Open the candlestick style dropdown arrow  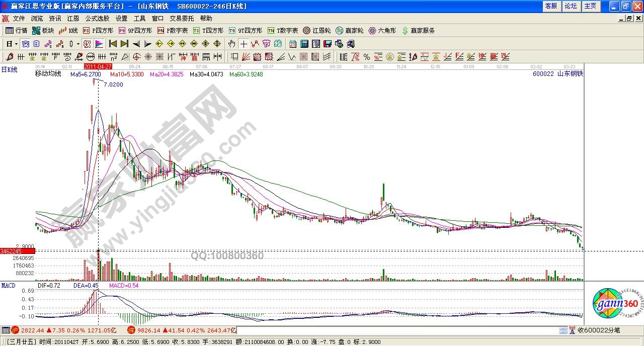tap(78, 44)
